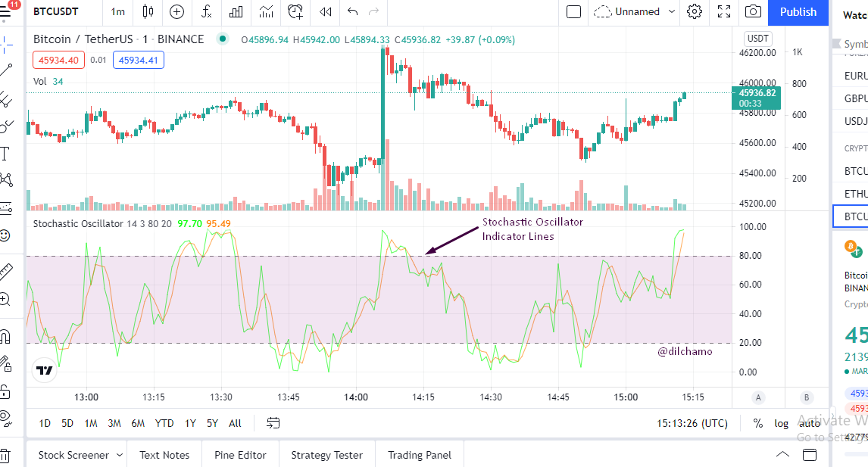Click the blue buy price 45934.41
This screenshot has width=868, height=467.
(x=139, y=60)
